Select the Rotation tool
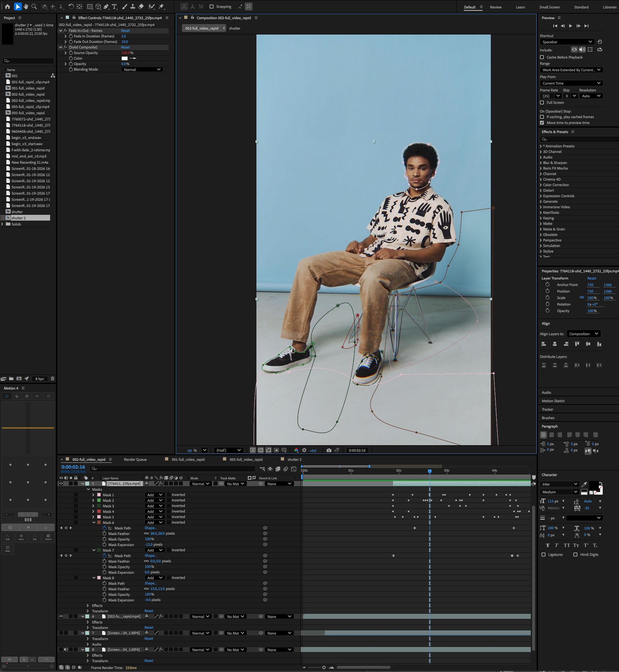 click(71, 7)
